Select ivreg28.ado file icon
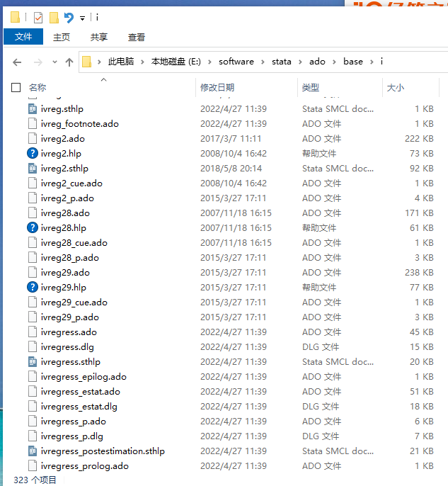 33,213
